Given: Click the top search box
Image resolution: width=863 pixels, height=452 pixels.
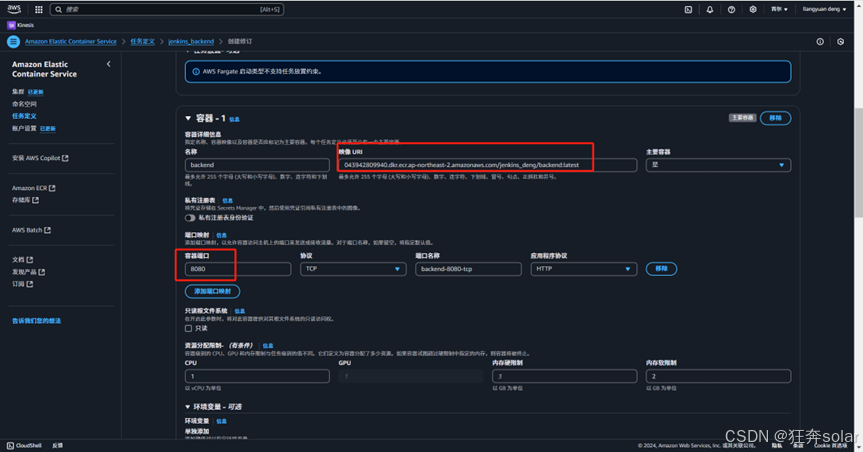Looking at the screenshot, I should coord(167,9).
